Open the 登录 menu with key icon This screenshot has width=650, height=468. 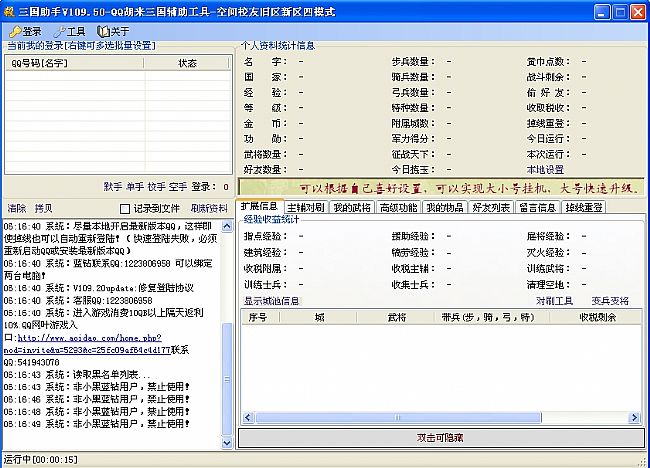26,32
